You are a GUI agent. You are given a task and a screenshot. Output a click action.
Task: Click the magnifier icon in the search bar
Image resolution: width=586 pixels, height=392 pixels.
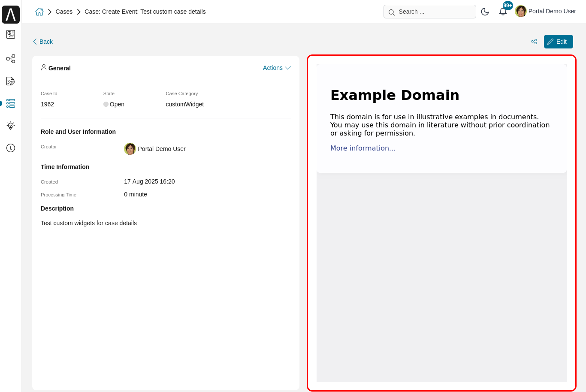pyautogui.click(x=391, y=12)
